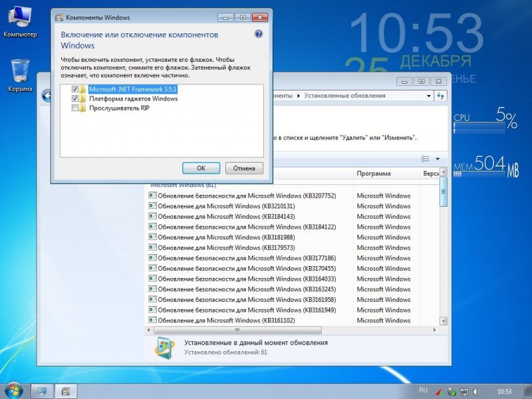Click the icon of update KB3184122
Viewport: 532px width, 399px height.
pos(153,227)
